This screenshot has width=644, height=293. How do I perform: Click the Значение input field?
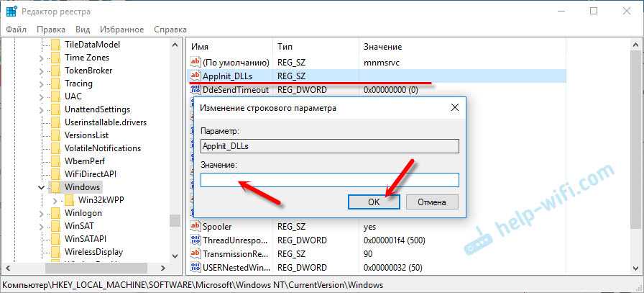point(329,180)
